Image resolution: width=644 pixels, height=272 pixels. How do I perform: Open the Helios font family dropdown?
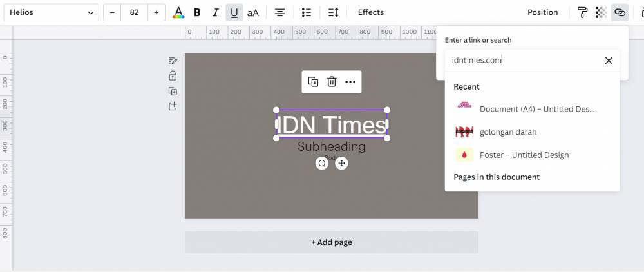52,12
